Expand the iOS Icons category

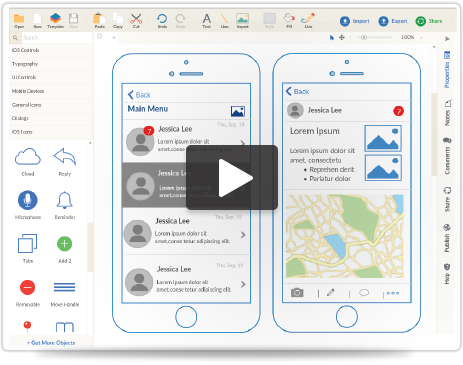pyautogui.click(x=51, y=132)
